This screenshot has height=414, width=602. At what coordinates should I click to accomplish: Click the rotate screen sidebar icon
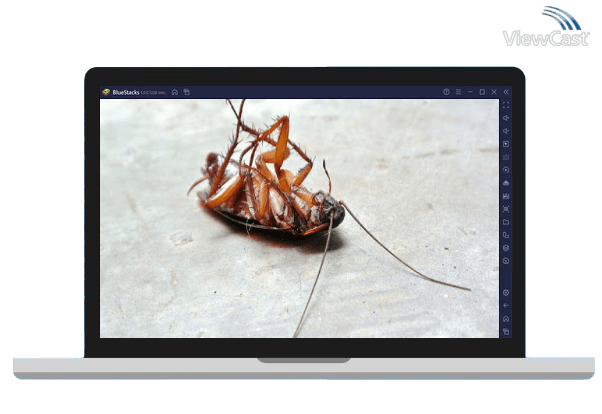[x=506, y=235]
